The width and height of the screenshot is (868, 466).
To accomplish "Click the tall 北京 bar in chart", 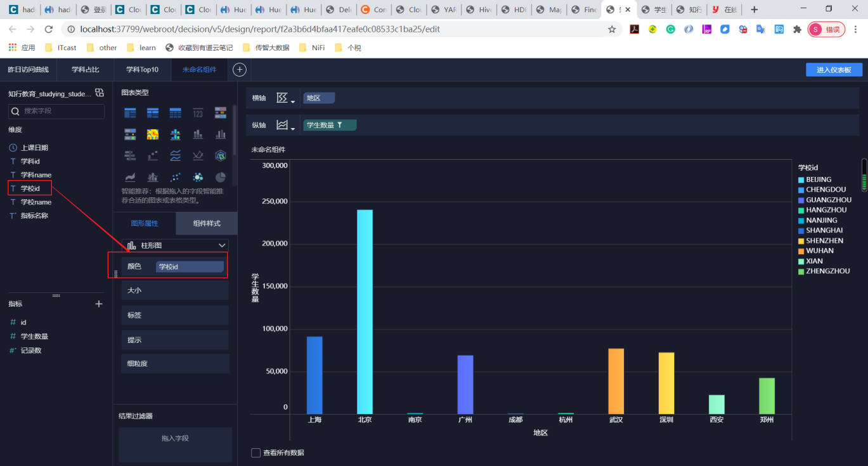I will point(365,312).
